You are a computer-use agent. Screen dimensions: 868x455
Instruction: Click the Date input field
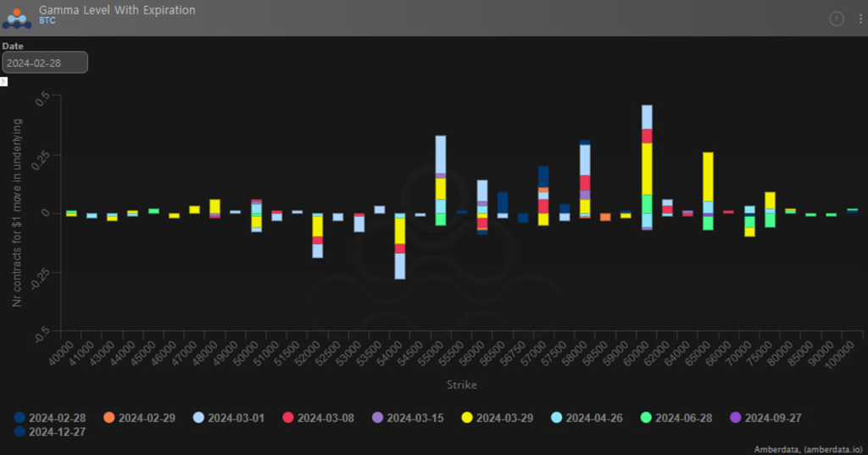pyautogui.click(x=44, y=63)
